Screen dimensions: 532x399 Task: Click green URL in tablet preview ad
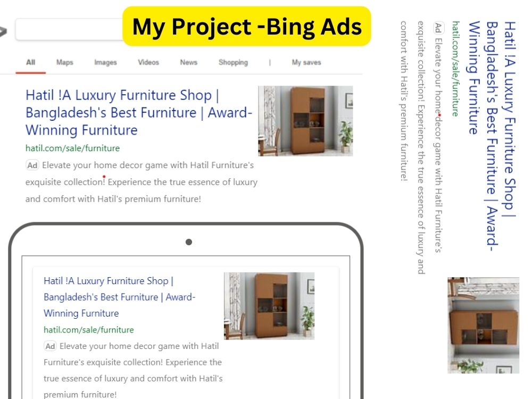coord(88,330)
